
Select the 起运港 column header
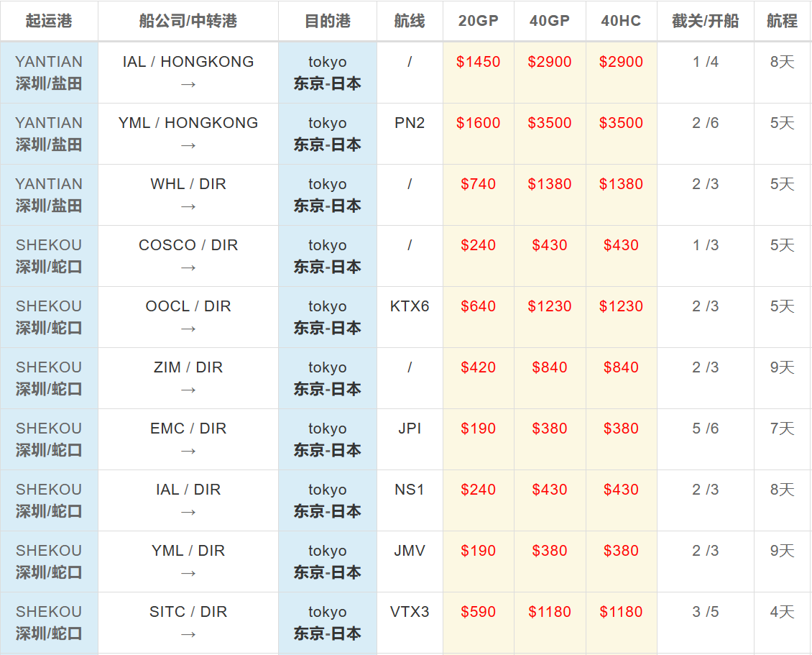pyautogui.click(x=49, y=21)
